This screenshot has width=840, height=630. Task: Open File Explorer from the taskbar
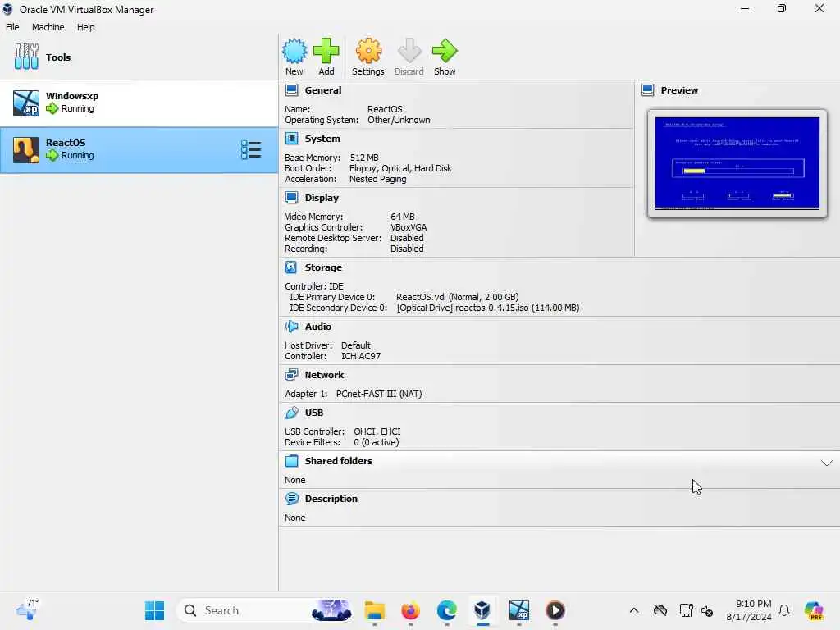374,610
